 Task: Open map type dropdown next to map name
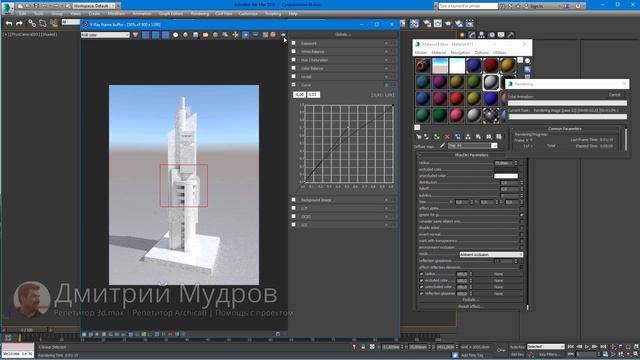point(494,146)
